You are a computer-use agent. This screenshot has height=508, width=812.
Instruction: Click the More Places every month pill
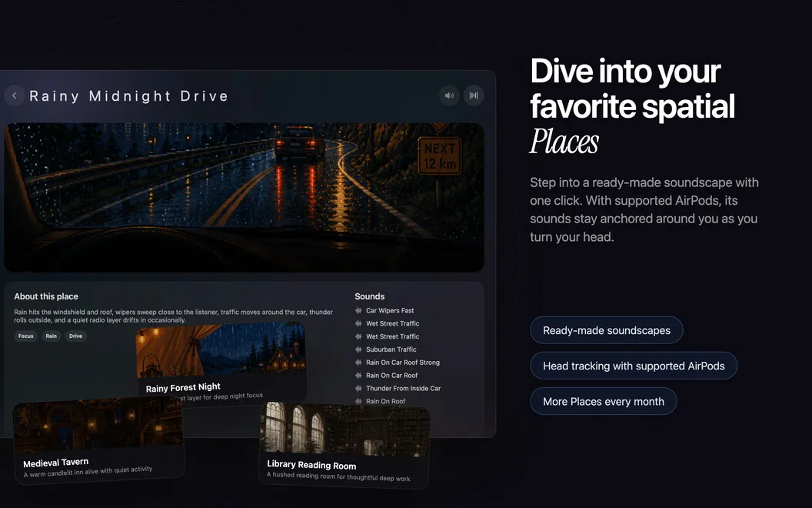pos(604,401)
